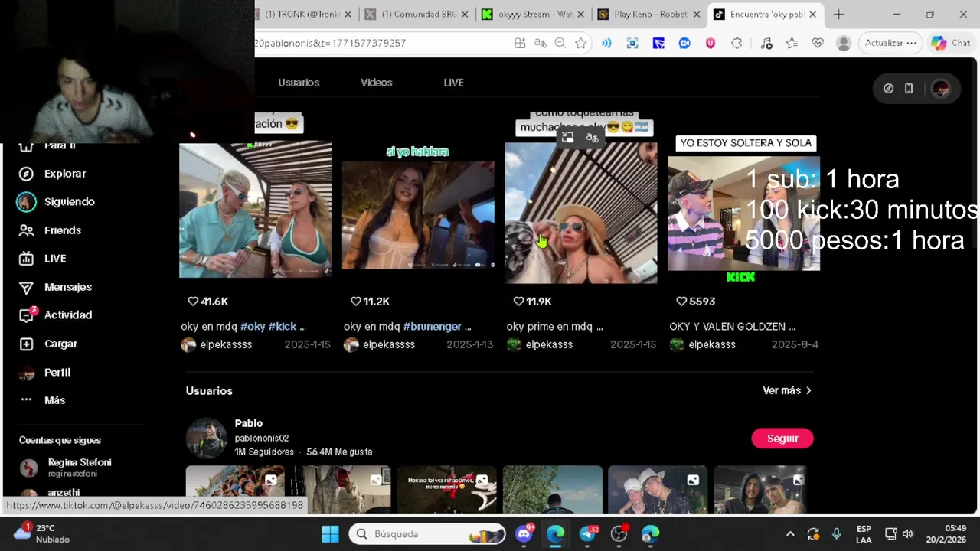Follow Pablo with Seguir button
This screenshot has width=980, height=551.
[782, 439]
